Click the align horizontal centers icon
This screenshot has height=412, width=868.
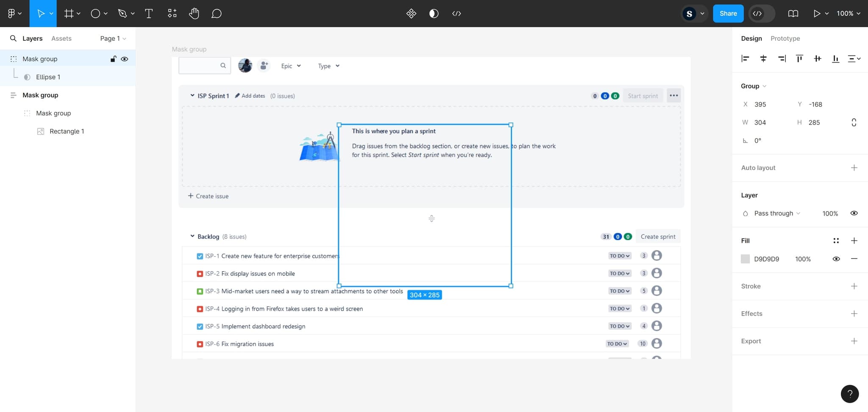click(763, 58)
